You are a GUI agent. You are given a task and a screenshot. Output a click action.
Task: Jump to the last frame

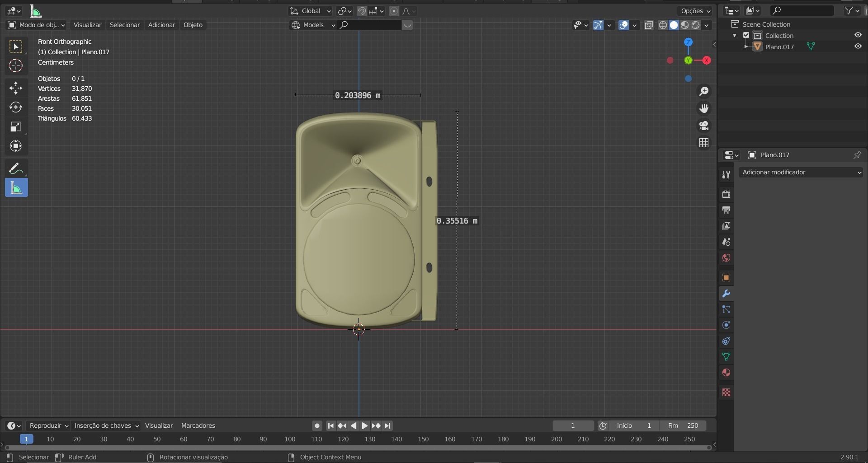click(x=387, y=426)
